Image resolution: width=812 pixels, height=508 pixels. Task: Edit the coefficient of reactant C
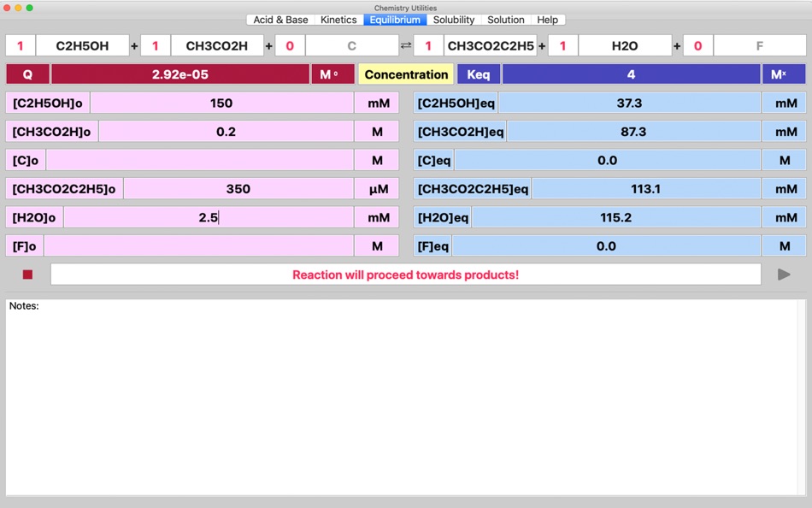coord(290,45)
